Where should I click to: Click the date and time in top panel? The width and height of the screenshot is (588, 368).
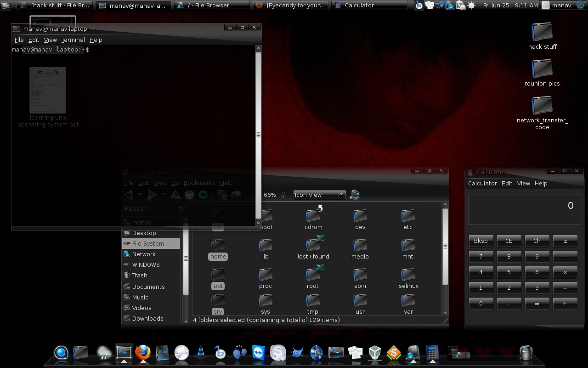510,6
